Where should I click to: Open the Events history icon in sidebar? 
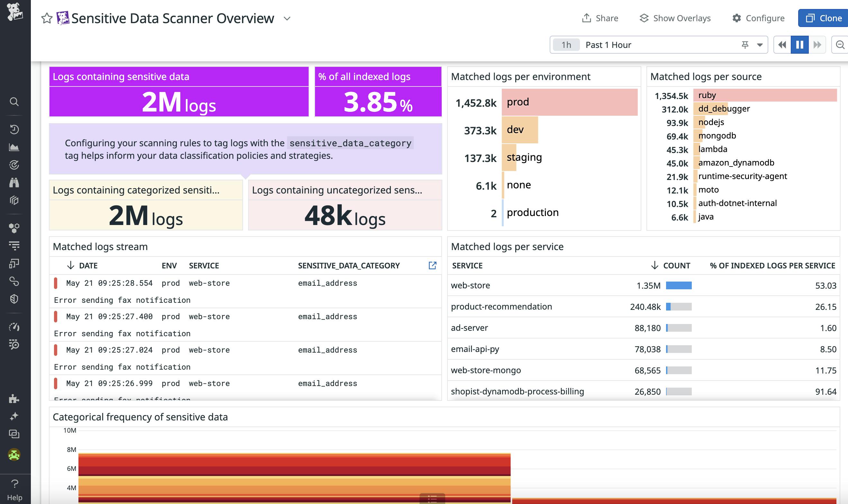coord(14,130)
